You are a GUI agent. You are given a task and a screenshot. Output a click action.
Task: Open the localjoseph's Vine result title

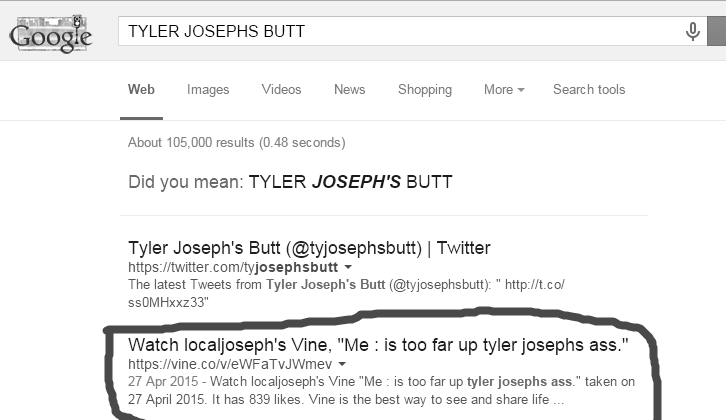click(x=378, y=345)
